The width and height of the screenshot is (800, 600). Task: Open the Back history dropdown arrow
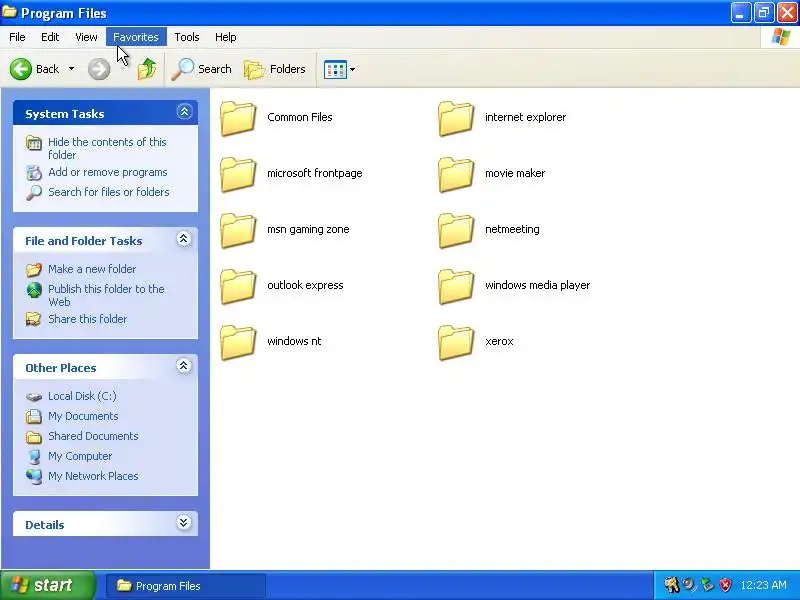coord(71,69)
